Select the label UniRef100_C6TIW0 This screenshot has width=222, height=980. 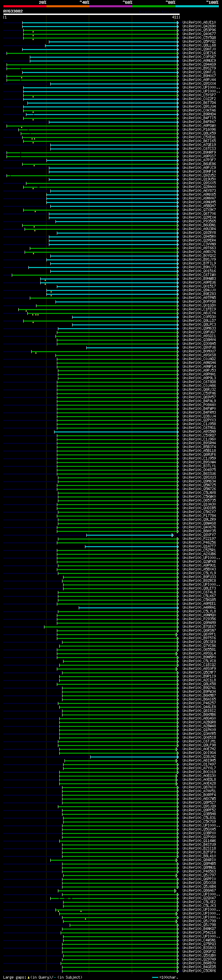(x=199, y=275)
